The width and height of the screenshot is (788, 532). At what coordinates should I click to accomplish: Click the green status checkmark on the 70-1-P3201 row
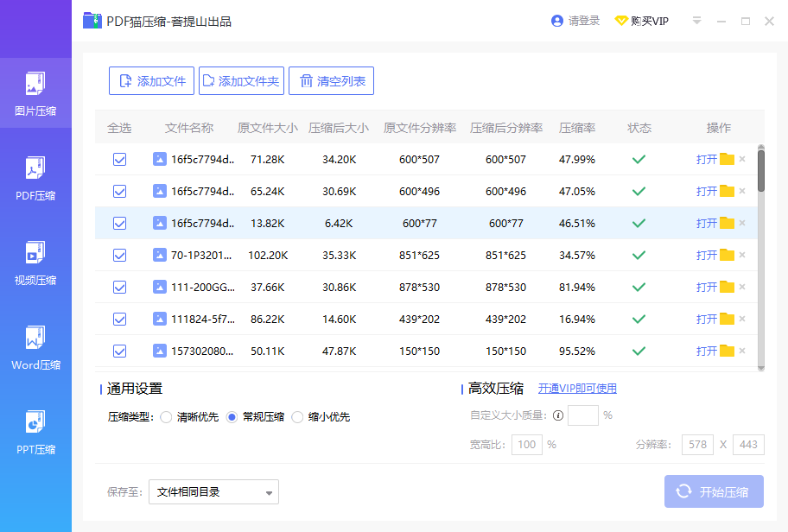[639, 255]
